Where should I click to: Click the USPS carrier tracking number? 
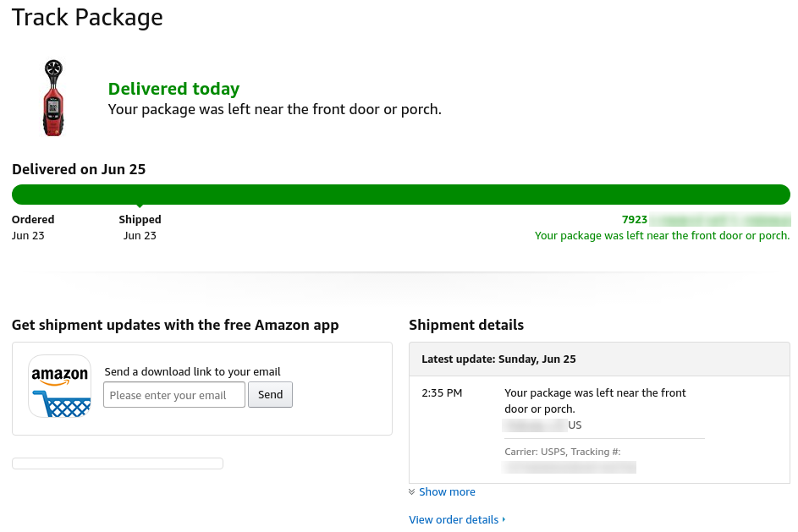569,467
